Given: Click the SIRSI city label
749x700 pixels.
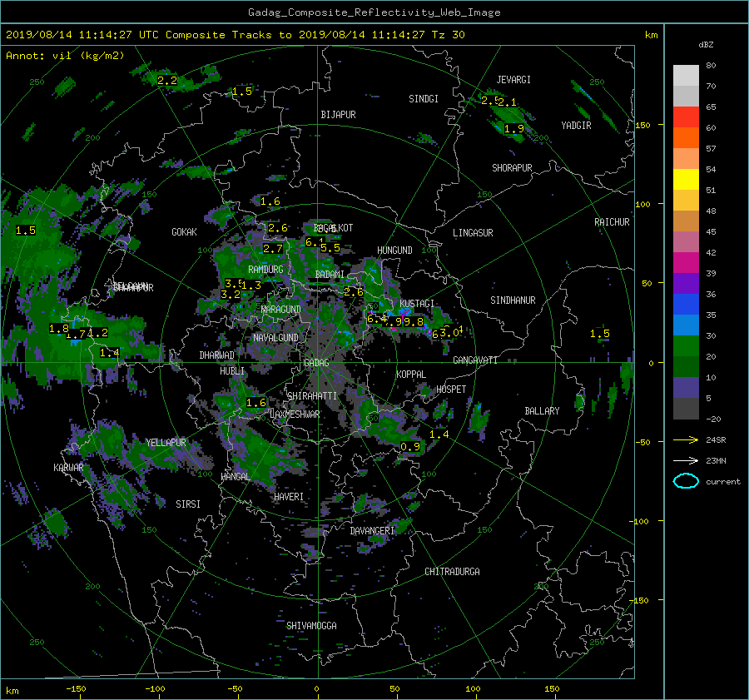Looking at the screenshot, I should (x=188, y=504).
